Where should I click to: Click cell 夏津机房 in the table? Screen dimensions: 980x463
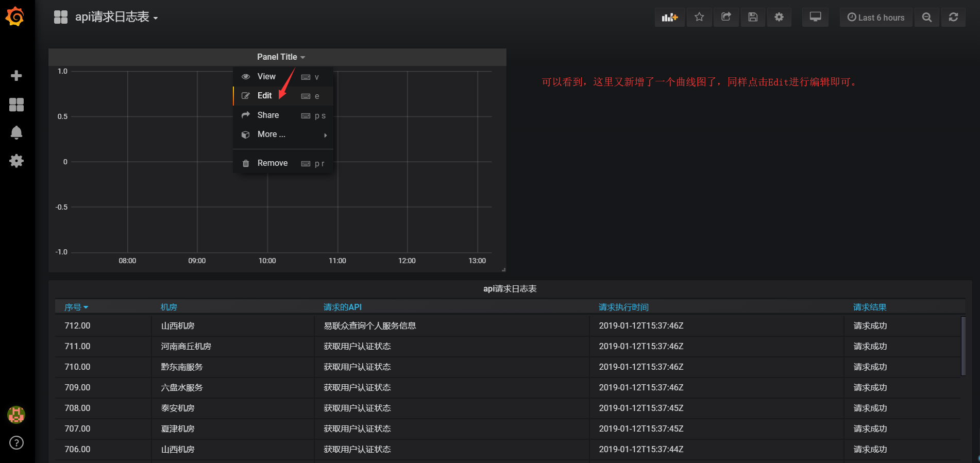pyautogui.click(x=178, y=428)
